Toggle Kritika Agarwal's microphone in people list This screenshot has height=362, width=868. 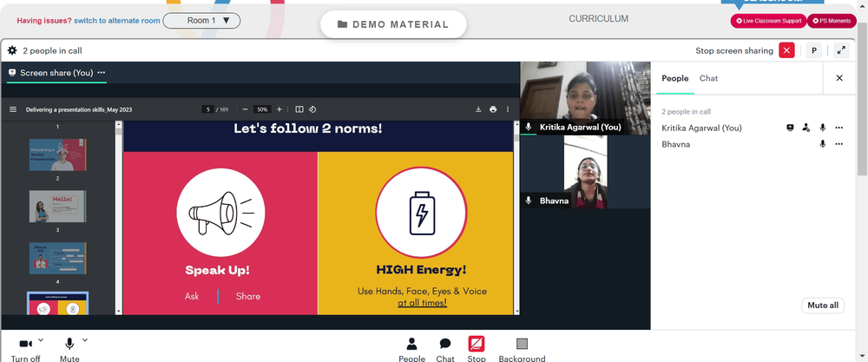823,128
